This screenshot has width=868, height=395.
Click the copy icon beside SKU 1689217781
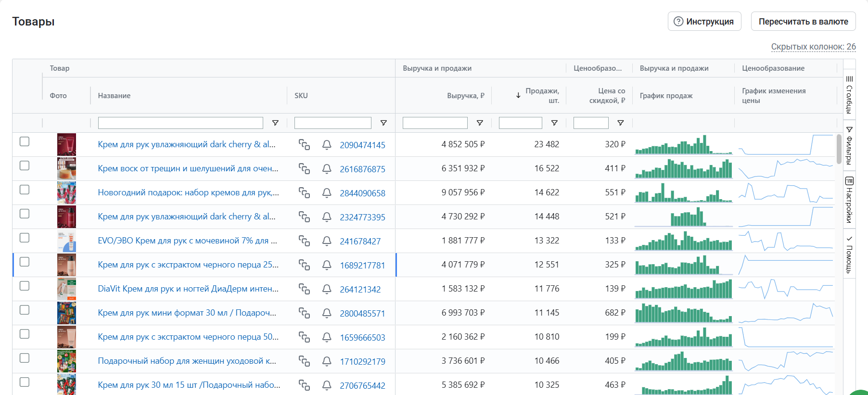[304, 265]
